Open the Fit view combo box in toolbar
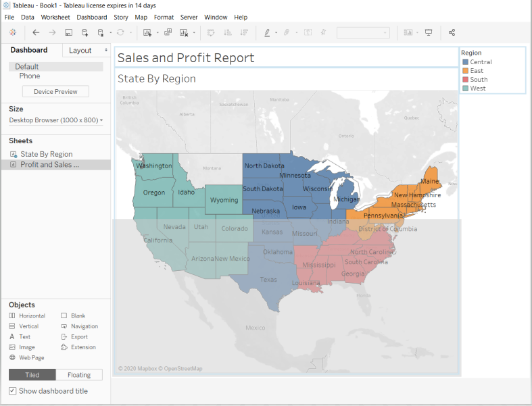 coord(363,32)
